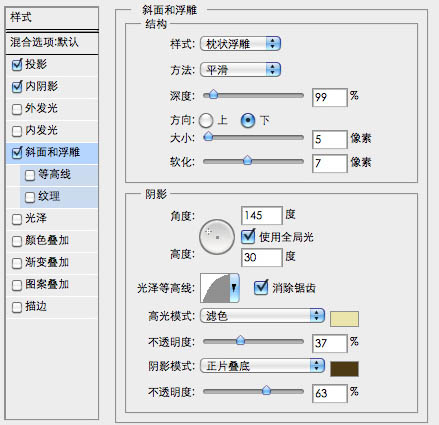Select the 下 direction radio button

point(248,120)
